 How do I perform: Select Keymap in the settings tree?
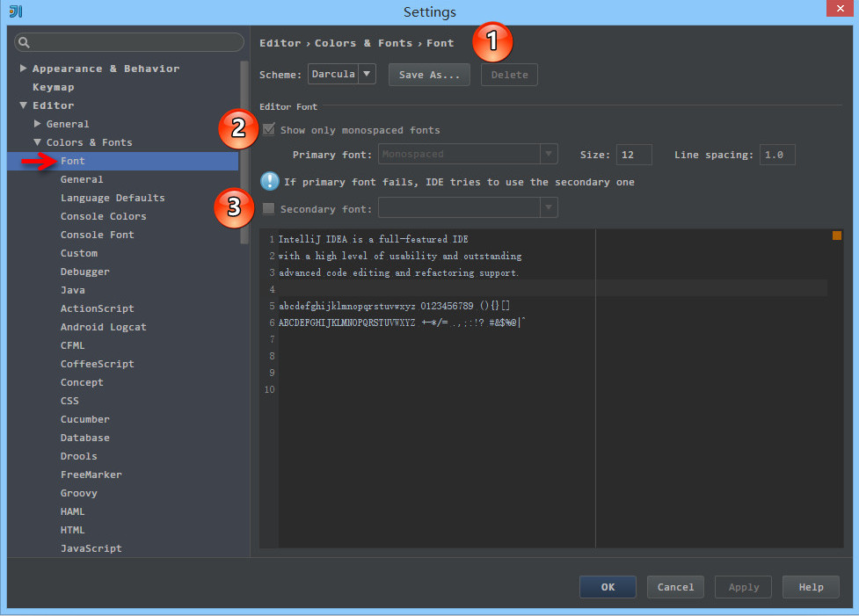click(53, 87)
